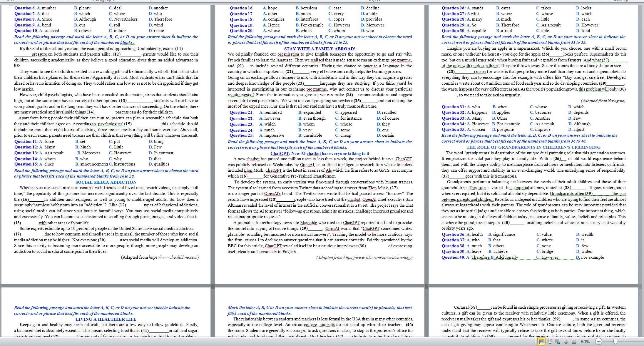The image size is (644, 346).
Task: Select option B. significance in Question 36
Action: coord(501,234)
